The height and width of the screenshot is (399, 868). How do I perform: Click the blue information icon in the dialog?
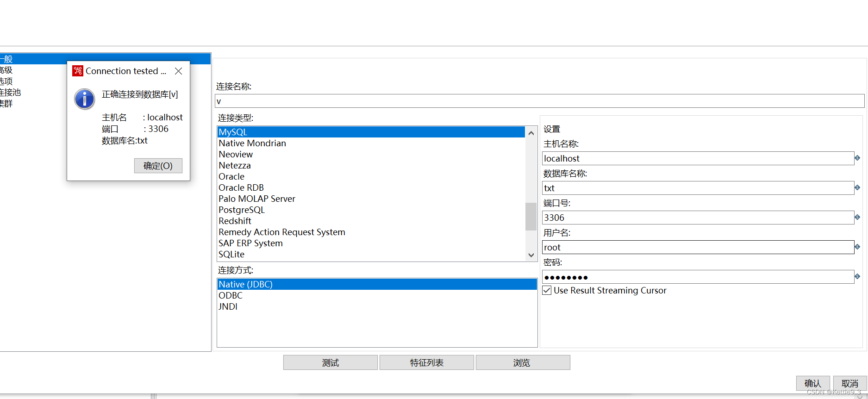pyautogui.click(x=85, y=99)
